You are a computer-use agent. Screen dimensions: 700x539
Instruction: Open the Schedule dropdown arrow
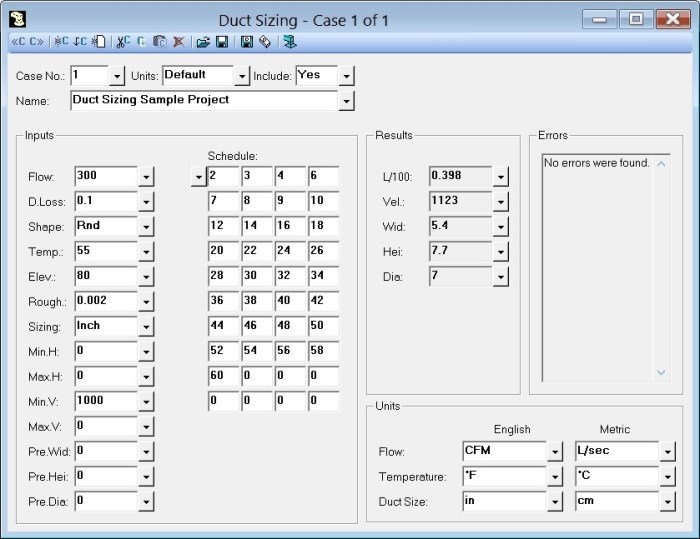click(198, 177)
